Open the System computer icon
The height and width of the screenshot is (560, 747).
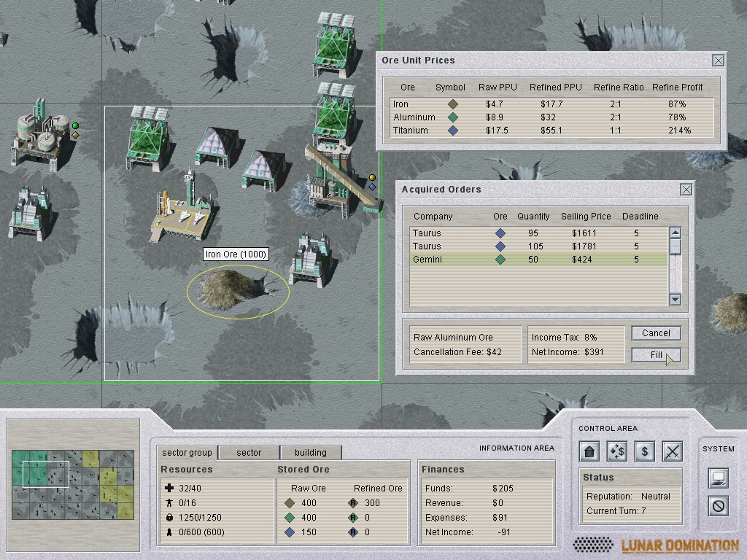[719, 478]
